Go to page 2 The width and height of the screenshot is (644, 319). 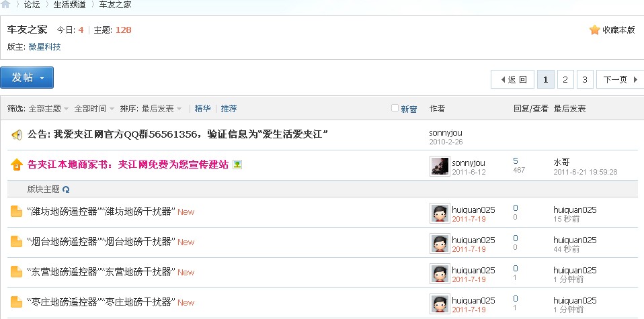(565, 80)
